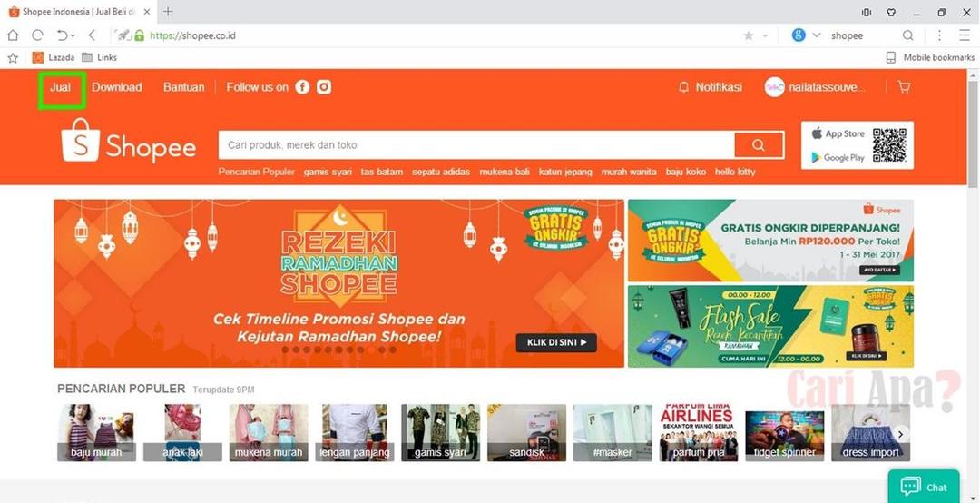
Task: Open Shopee's Facebook page icon
Action: point(302,87)
